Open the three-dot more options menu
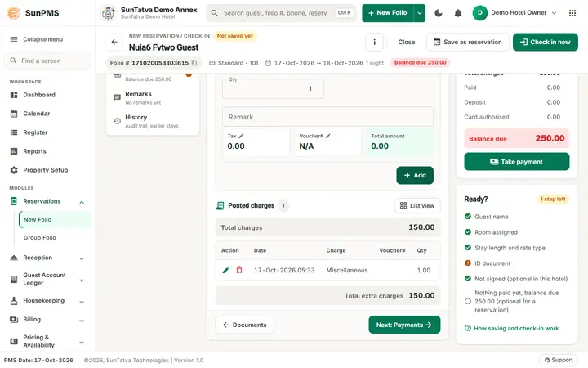 tap(374, 42)
